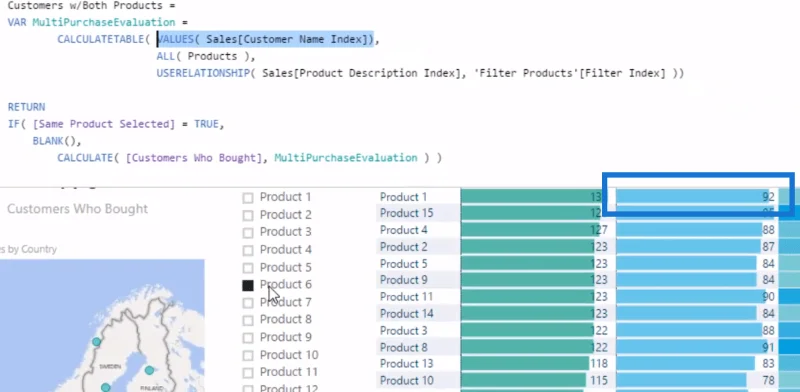Check the Product 5 slicer checkbox
This screenshot has height=392, width=800.
click(x=247, y=268)
